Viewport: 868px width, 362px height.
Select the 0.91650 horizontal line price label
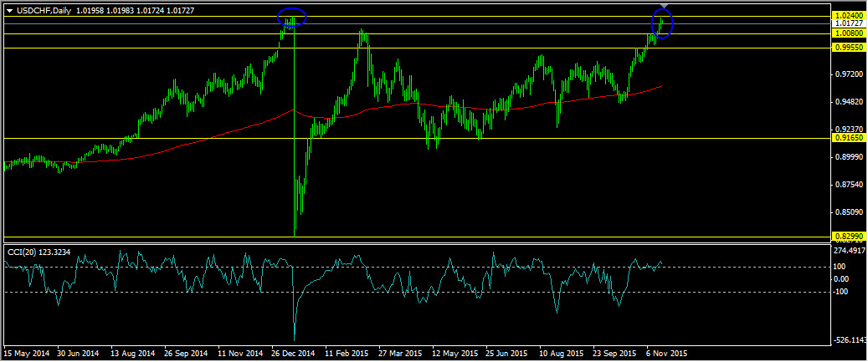[849, 138]
